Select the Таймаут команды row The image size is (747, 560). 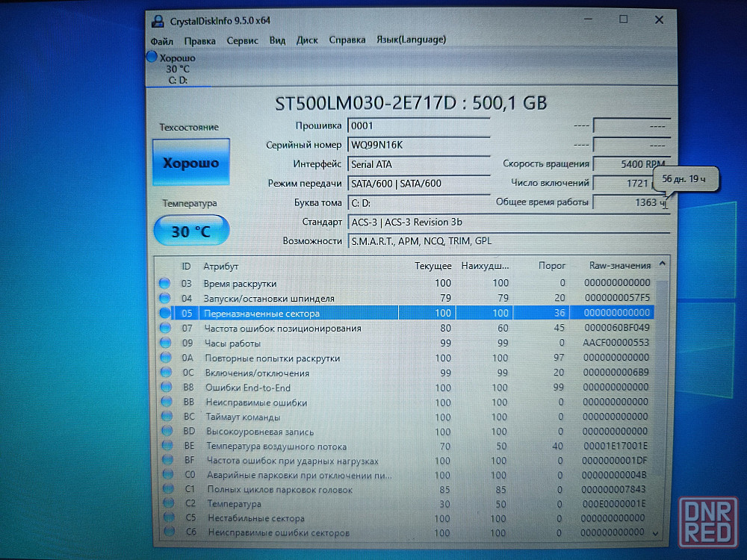406,417
